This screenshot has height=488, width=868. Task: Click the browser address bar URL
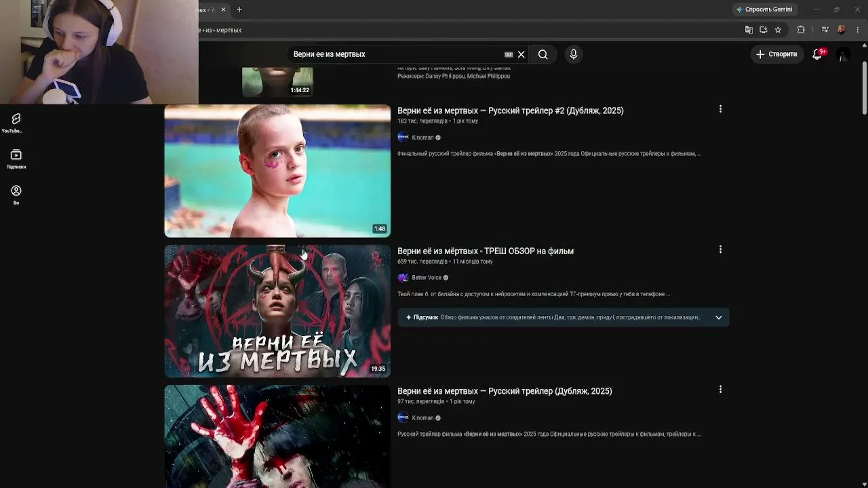[x=220, y=30]
